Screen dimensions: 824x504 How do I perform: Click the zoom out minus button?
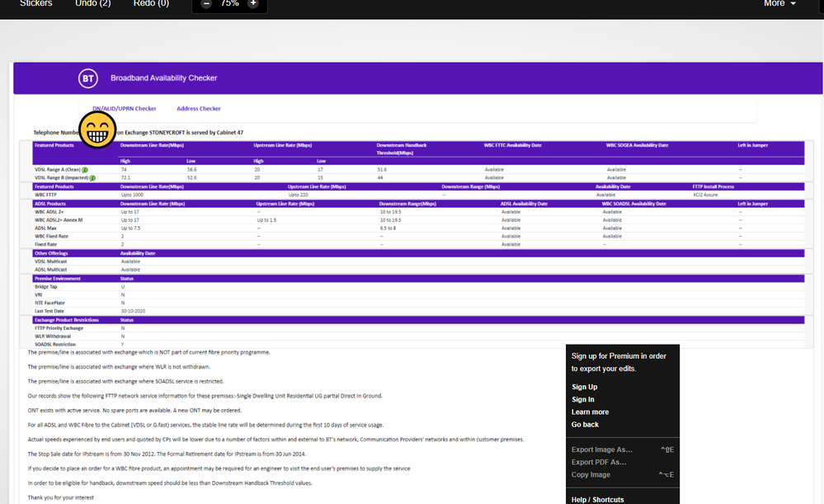click(x=206, y=4)
